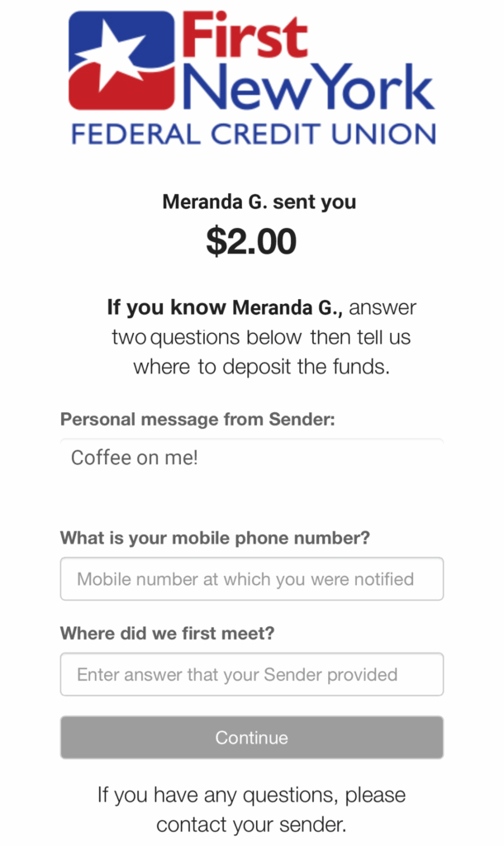The image size is (504, 846).
Task: Focus the sender's answer input field
Action: click(x=251, y=675)
